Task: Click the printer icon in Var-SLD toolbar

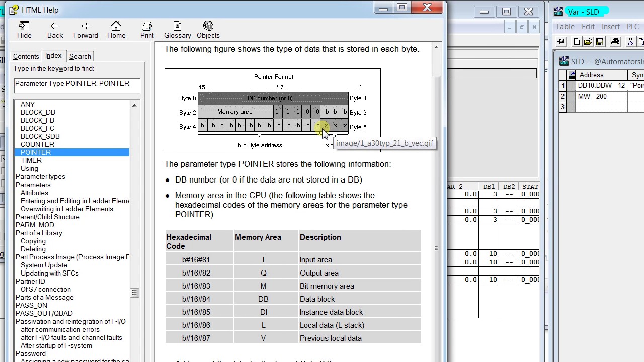Action: (x=615, y=42)
